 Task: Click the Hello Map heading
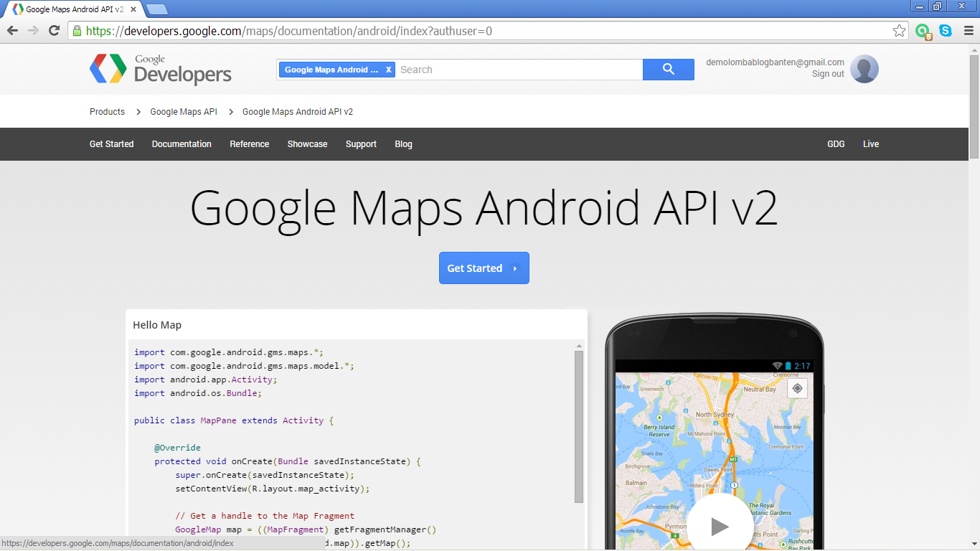pyautogui.click(x=157, y=325)
